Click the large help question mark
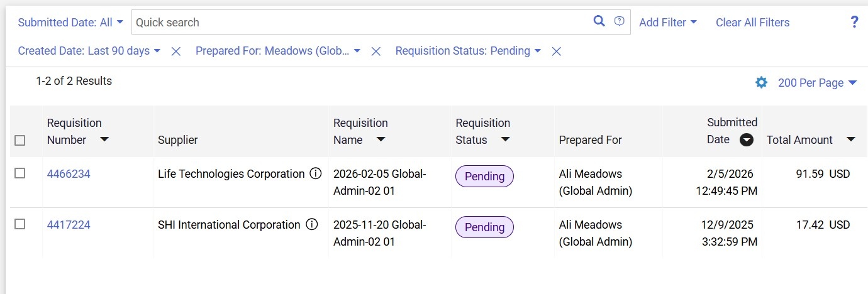The image size is (868, 294). click(854, 22)
